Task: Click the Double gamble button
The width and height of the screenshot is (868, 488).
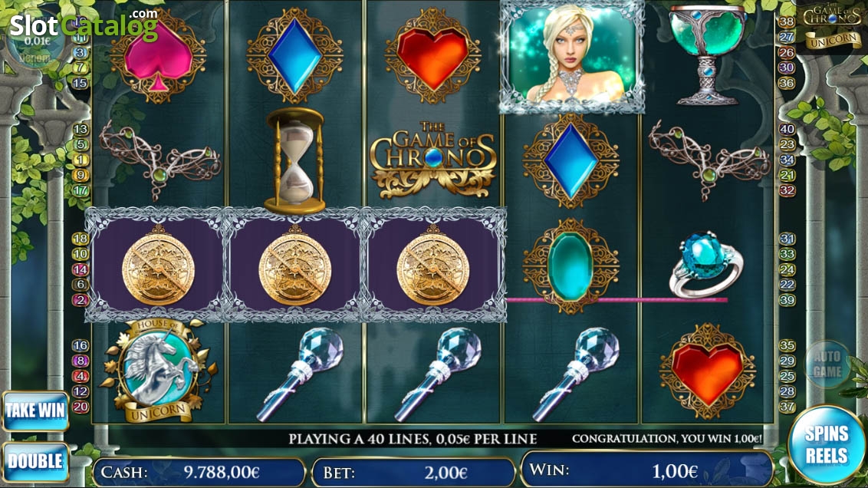Action: 35,461
